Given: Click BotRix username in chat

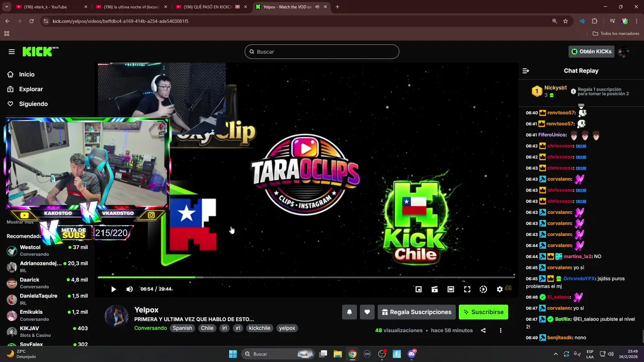Looking at the screenshot, I should (563, 319).
